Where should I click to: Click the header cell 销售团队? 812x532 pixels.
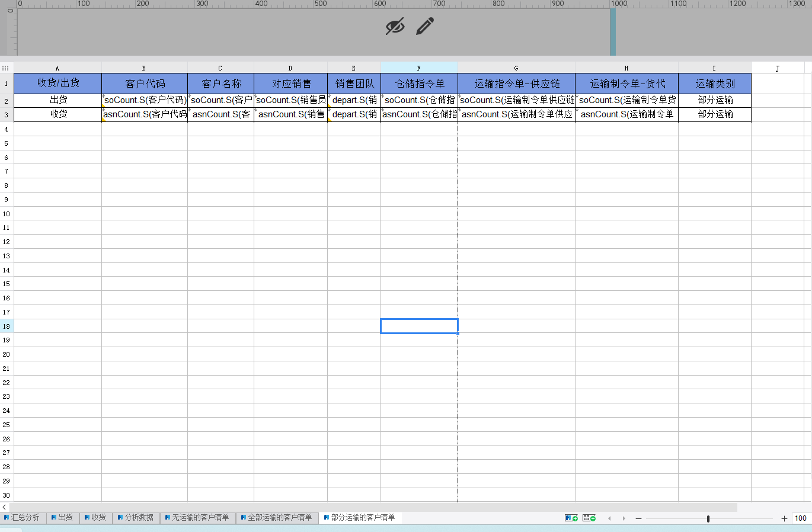pos(354,84)
